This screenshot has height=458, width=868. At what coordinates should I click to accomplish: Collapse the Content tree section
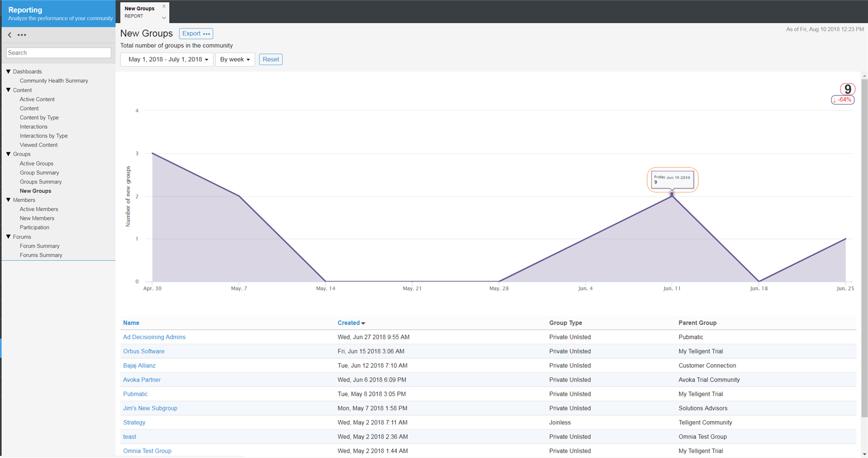point(8,90)
